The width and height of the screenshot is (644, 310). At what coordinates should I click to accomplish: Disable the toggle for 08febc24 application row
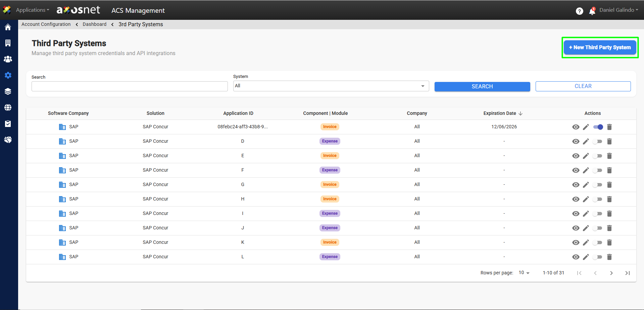(598, 127)
